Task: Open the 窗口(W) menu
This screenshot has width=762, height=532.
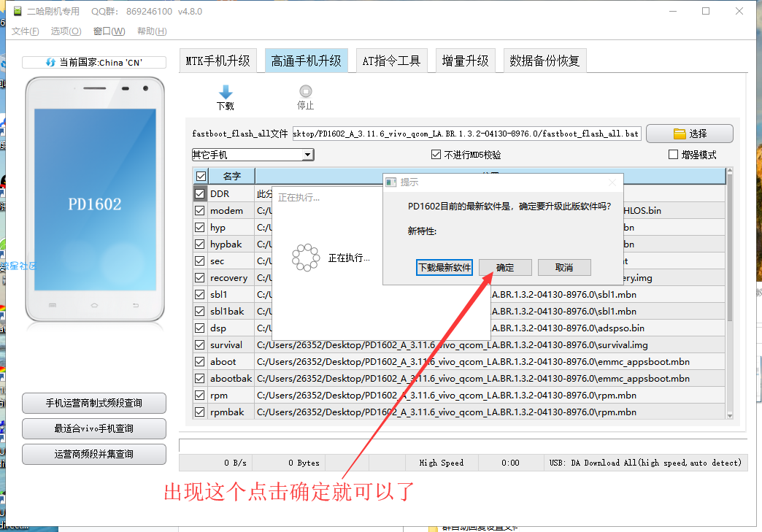Action: [x=109, y=31]
